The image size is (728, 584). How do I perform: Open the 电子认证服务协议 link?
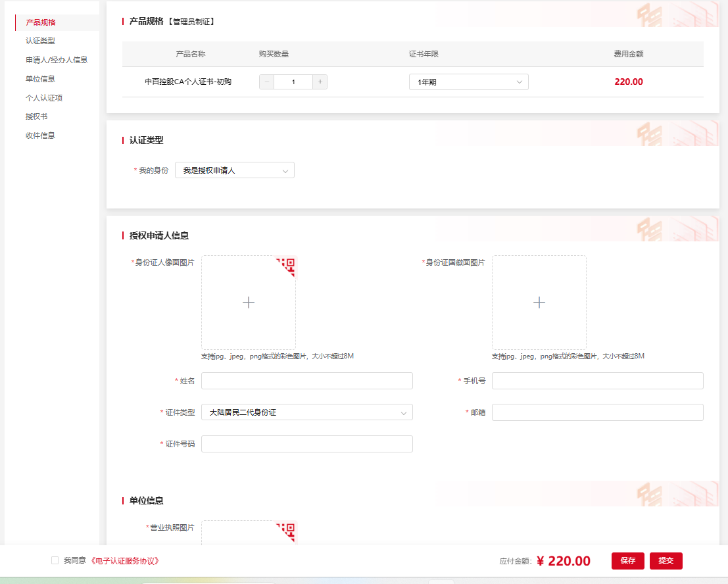point(126,561)
